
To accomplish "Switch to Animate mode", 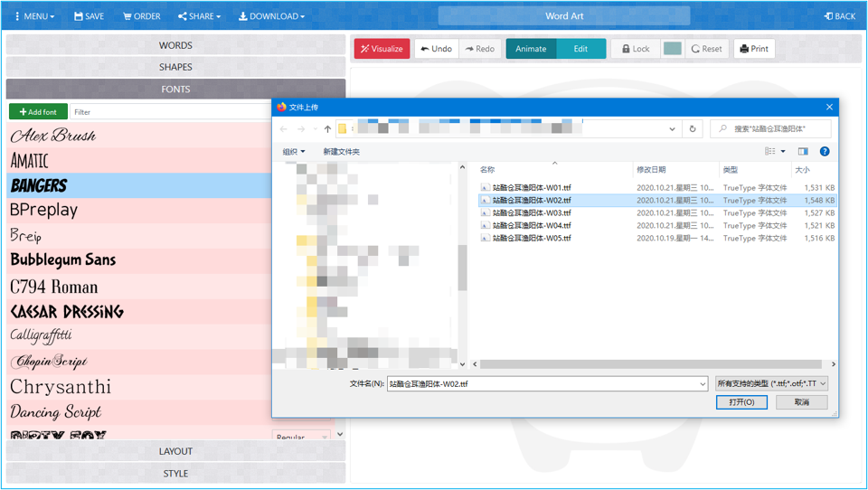I will [x=531, y=49].
